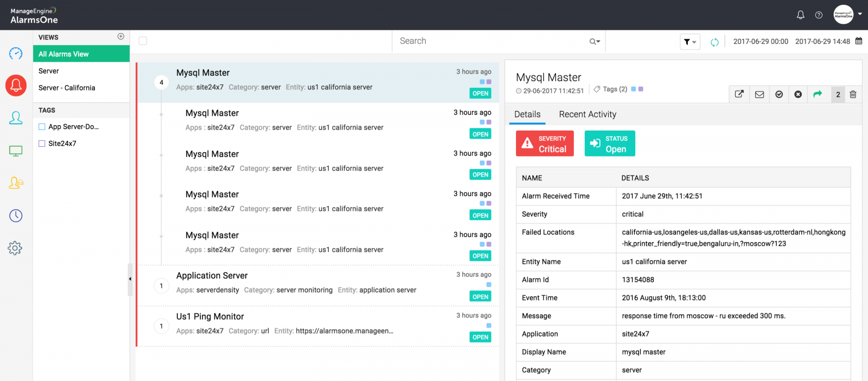This screenshot has height=381, width=868.
Task: Click Event Time value 2016 August 9th
Action: 663,298
